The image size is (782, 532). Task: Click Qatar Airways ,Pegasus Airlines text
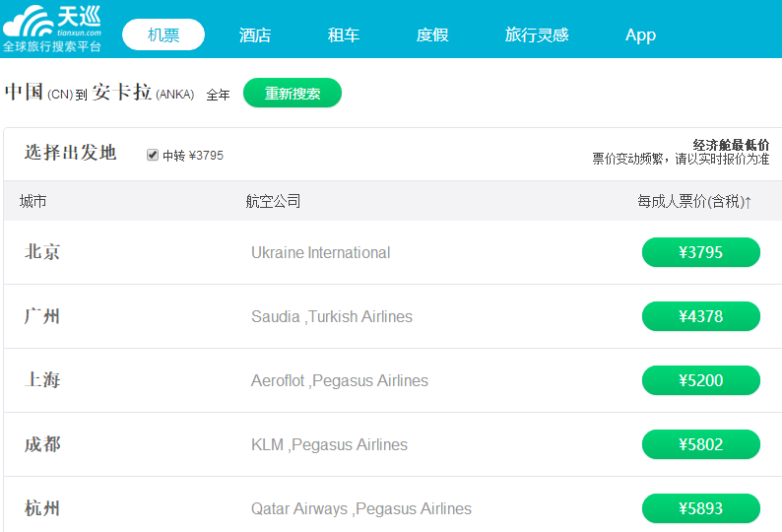pyautogui.click(x=361, y=508)
